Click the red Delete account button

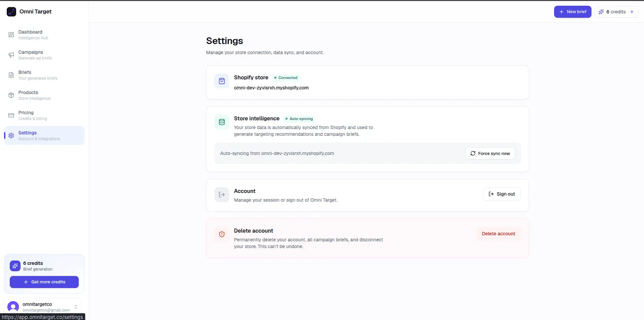498,234
